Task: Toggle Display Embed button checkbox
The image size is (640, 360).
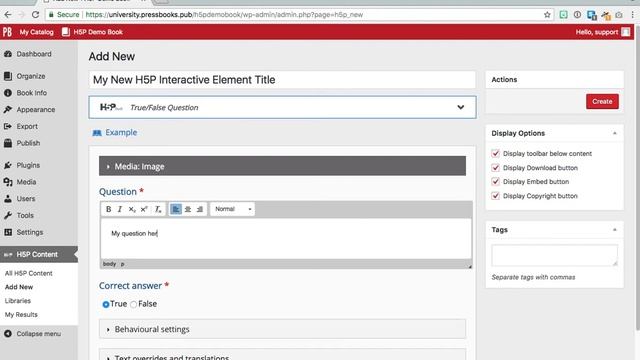Action: click(x=496, y=182)
